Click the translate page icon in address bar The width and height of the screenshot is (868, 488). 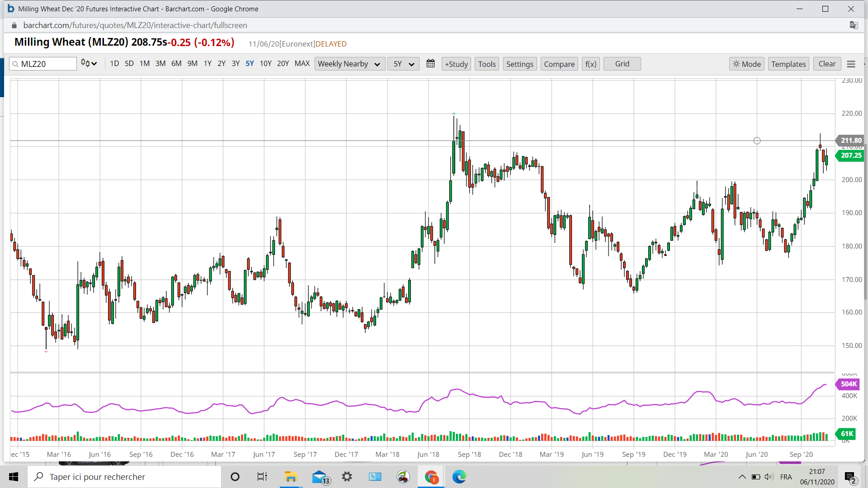click(x=854, y=25)
